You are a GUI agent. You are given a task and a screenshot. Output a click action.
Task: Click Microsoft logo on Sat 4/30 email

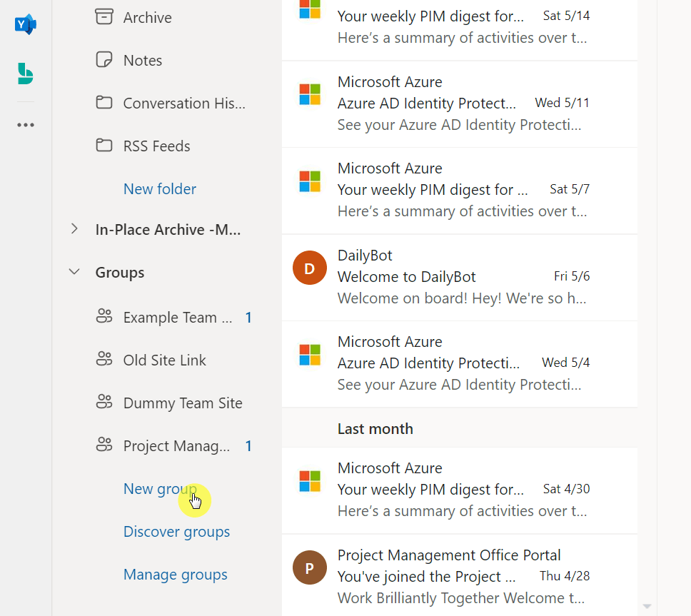309,481
